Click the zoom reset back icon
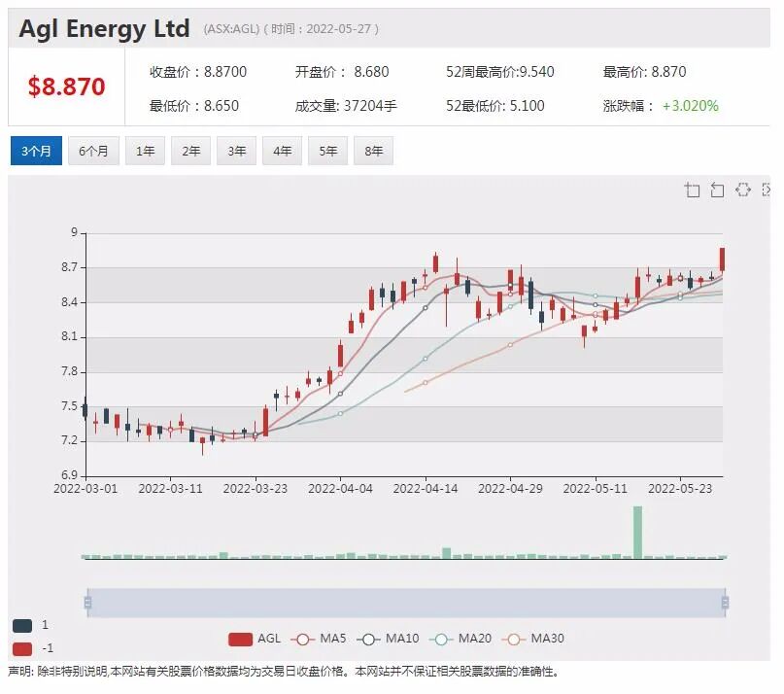The width and height of the screenshot is (784, 694). [x=718, y=191]
